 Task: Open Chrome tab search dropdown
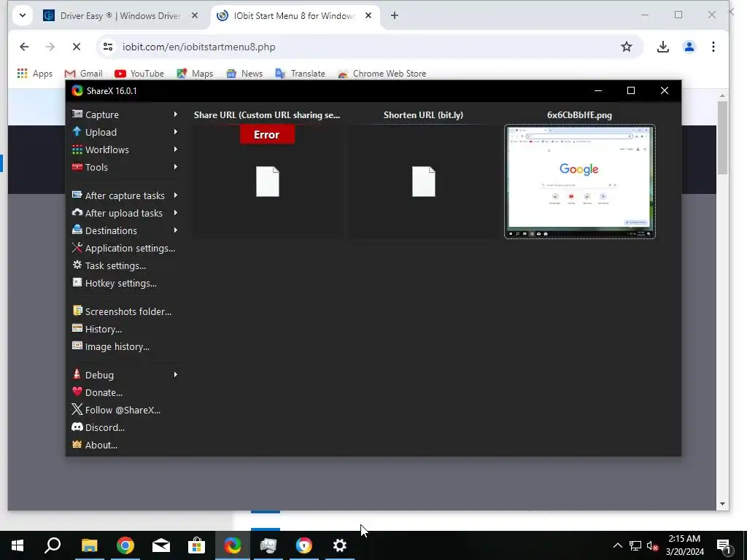tap(23, 15)
